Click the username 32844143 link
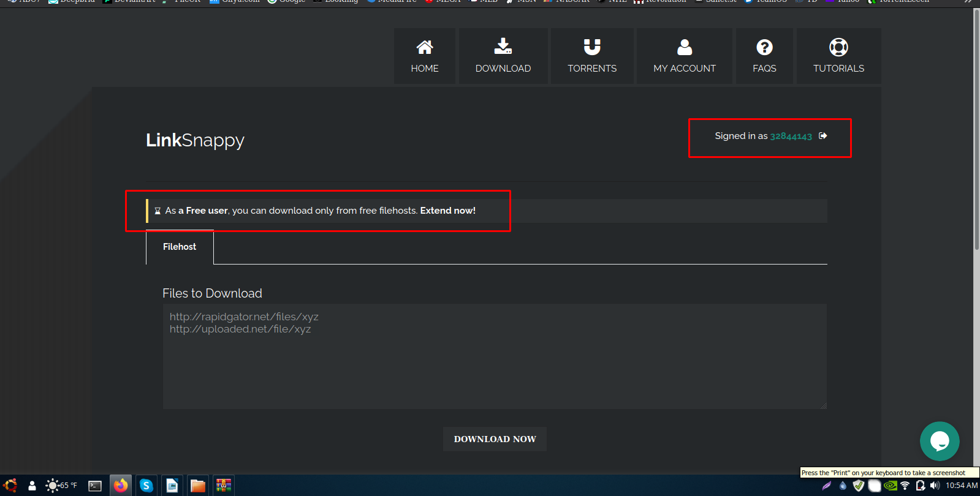The image size is (980, 496). click(791, 136)
